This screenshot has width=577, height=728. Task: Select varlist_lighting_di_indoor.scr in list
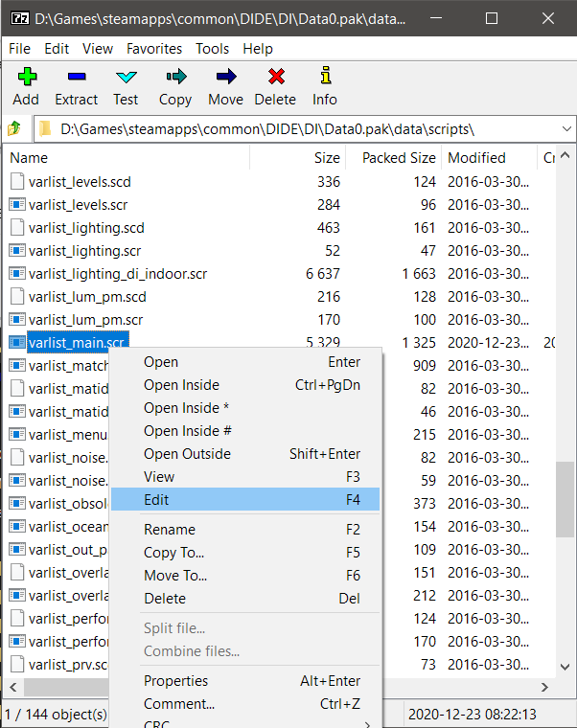tap(118, 273)
